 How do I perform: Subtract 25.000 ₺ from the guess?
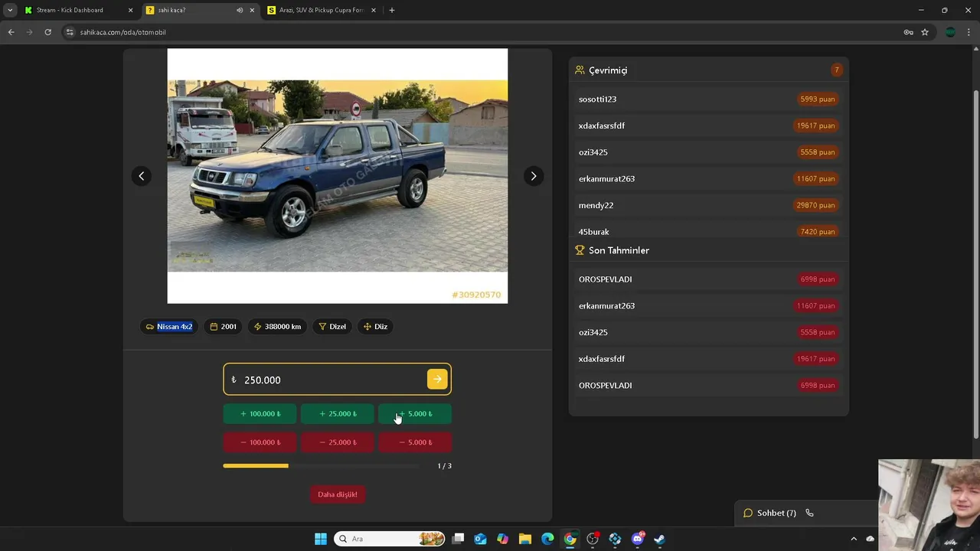[337, 442]
